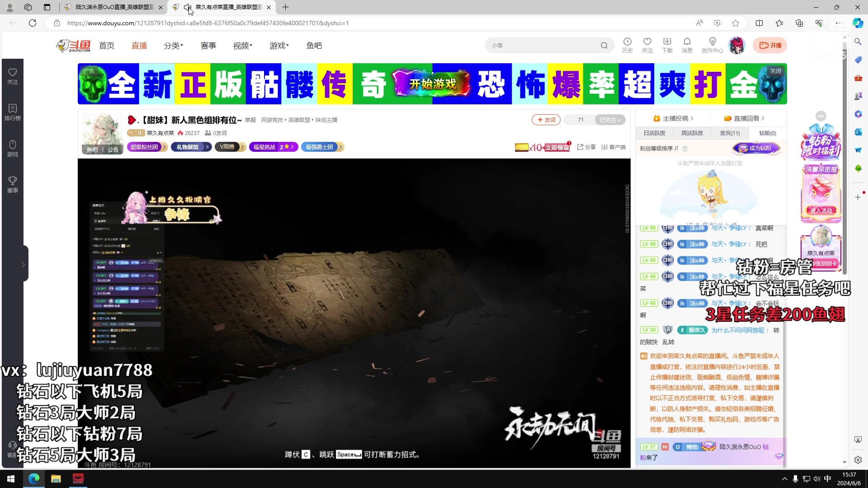868x488 pixels.
Task: Open the user avatar profile
Action: click(737, 46)
